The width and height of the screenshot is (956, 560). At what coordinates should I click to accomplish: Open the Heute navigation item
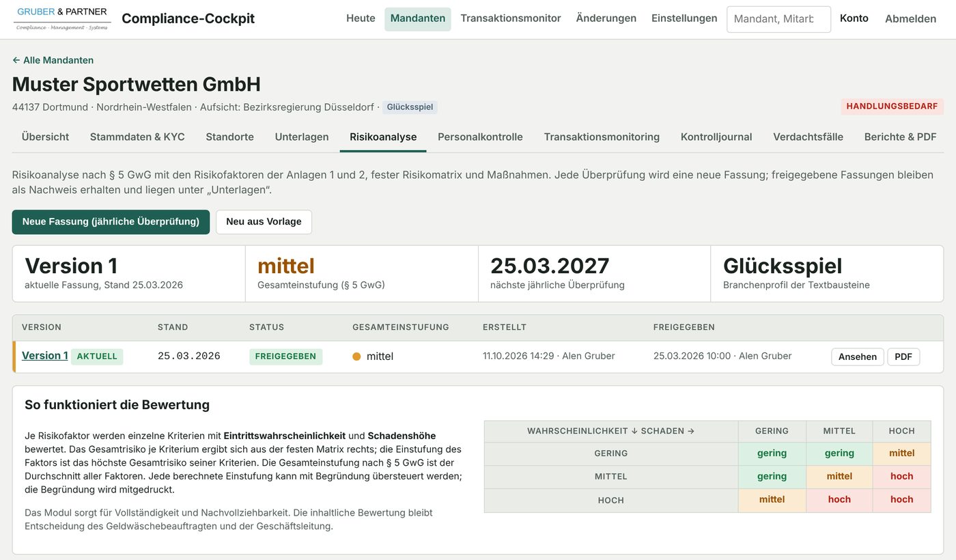(361, 18)
